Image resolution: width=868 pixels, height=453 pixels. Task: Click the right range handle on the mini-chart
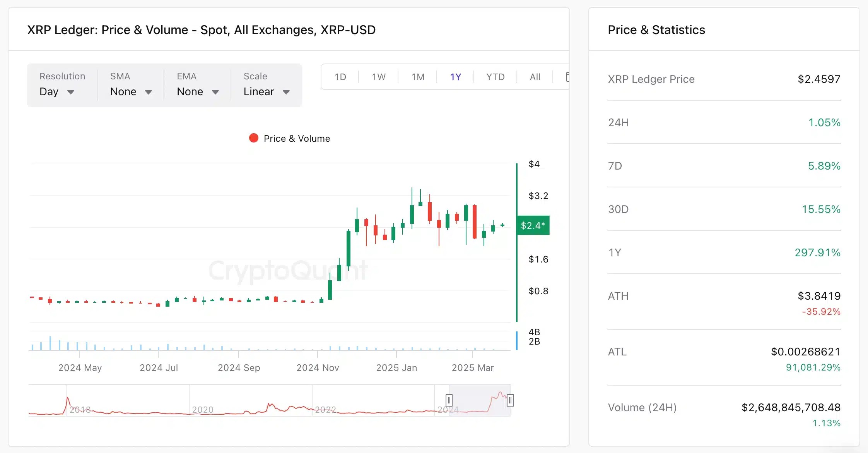(510, 401)
